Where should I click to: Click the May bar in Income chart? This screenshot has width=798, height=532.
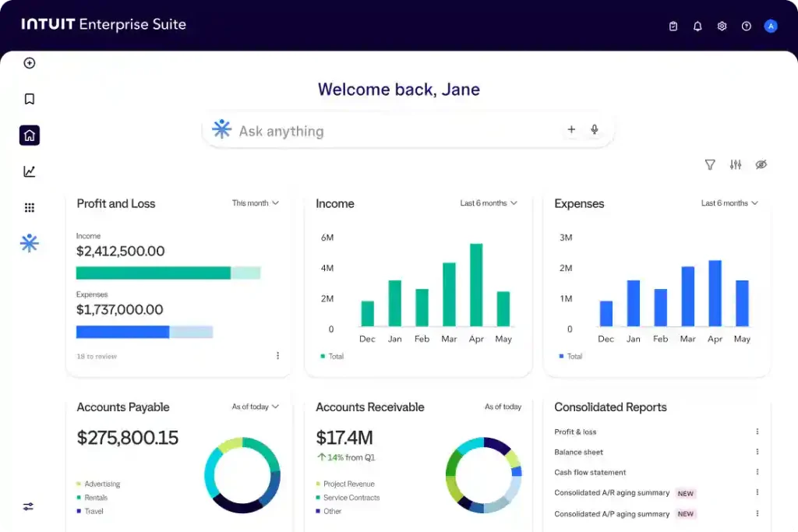tap(503, 308)
